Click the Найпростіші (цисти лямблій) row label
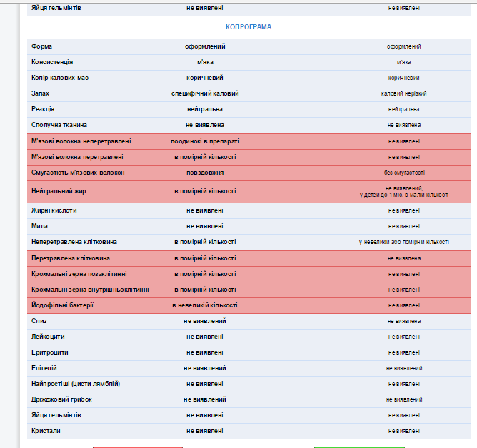Viewport: 477px width, 448px height. click(76, 384)
